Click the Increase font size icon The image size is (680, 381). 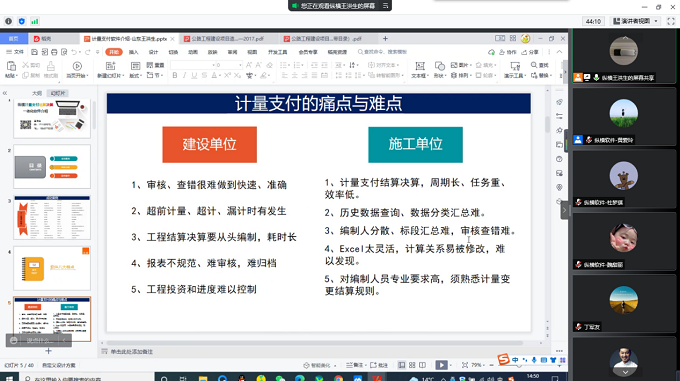point(249,65)
